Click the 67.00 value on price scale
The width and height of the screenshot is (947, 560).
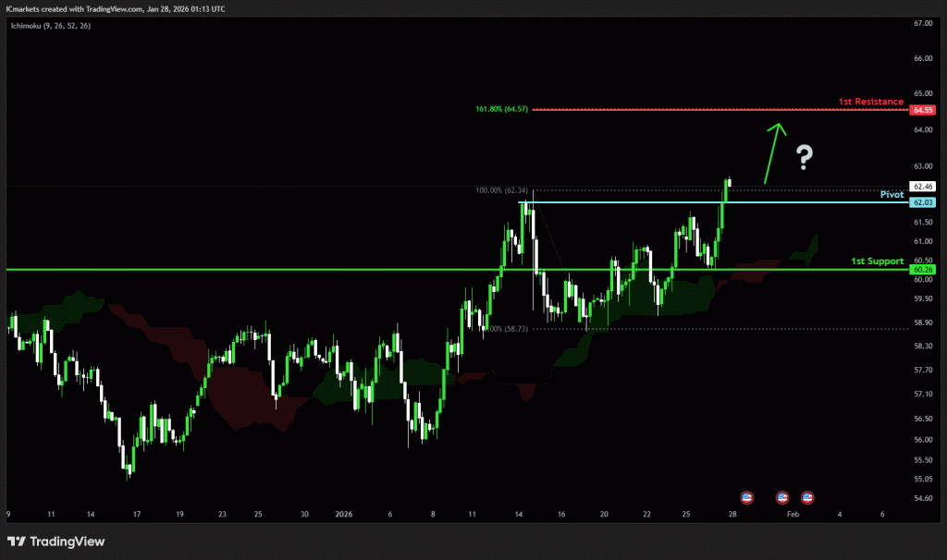click(x=921, y=24)
